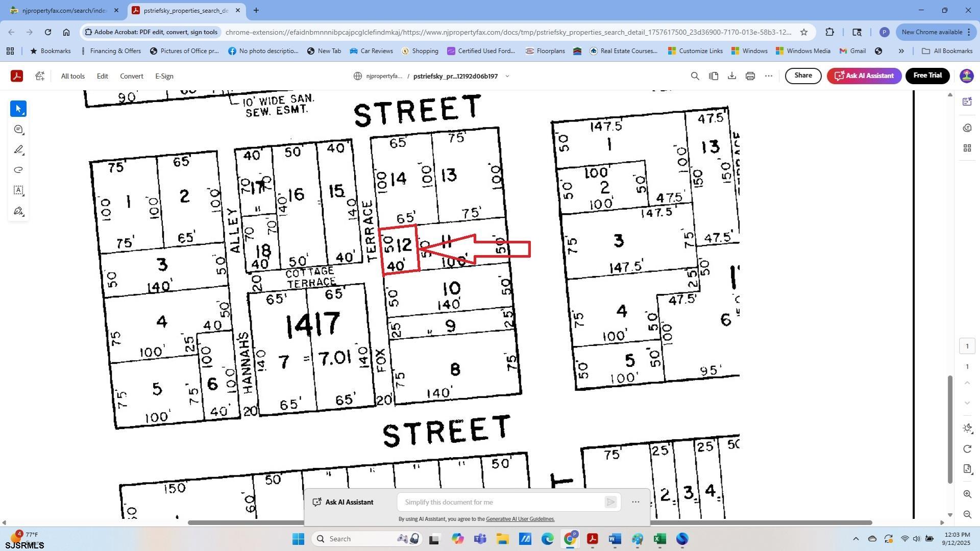Open more options ellipsis in toolbar
This screenshot has height=551, width=980.
coord(768,76)
